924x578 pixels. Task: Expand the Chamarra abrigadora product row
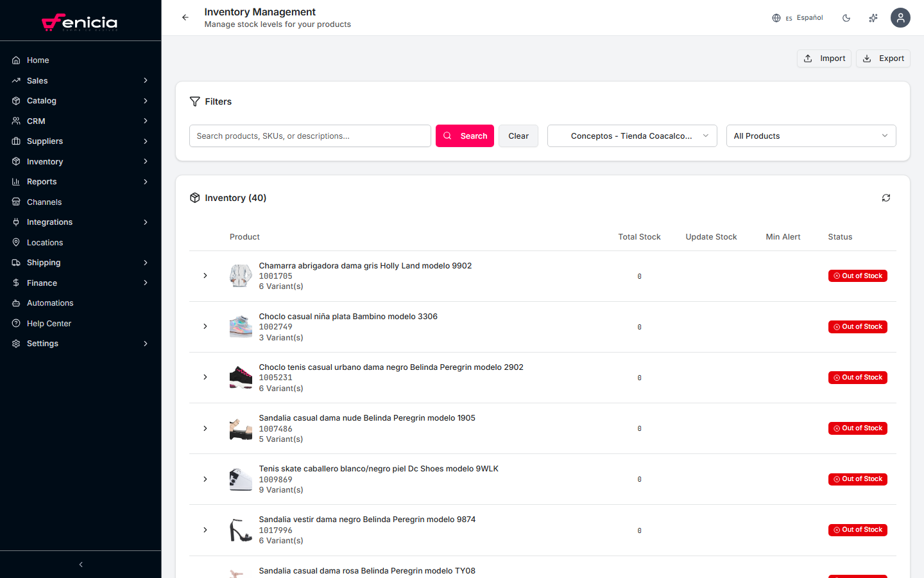pos(205,276)
